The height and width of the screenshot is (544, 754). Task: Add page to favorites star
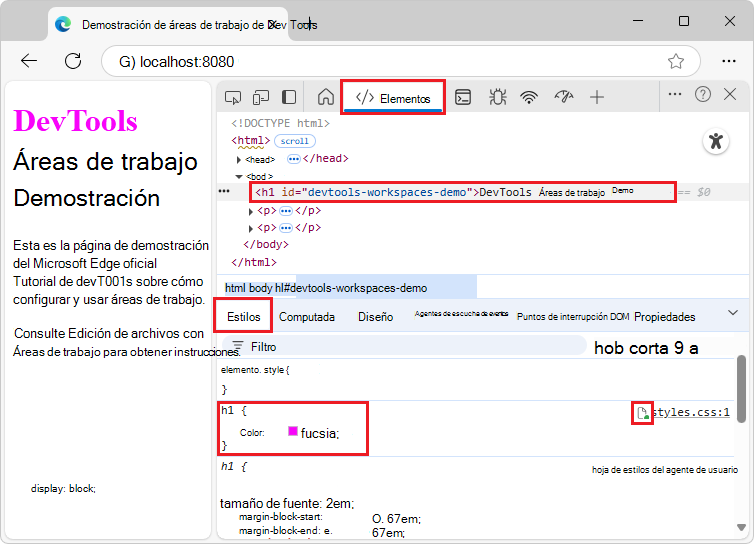point(676,61)
